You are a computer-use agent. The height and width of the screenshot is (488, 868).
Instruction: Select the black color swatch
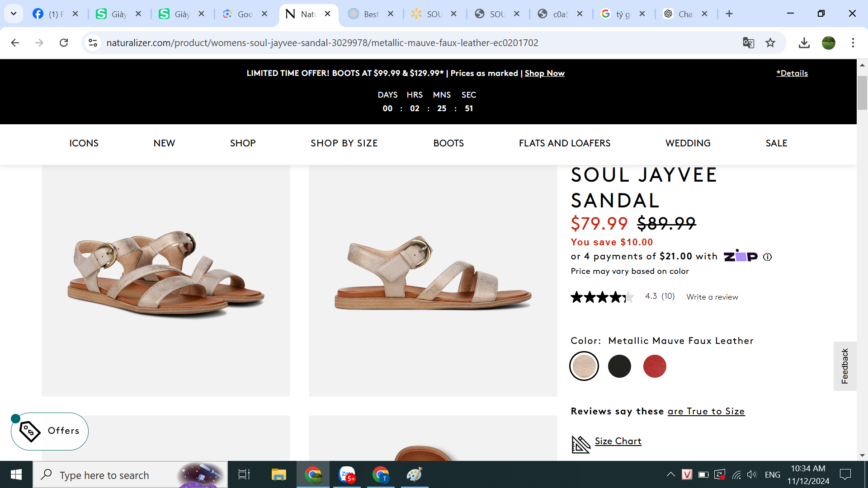tap(619, 366)
